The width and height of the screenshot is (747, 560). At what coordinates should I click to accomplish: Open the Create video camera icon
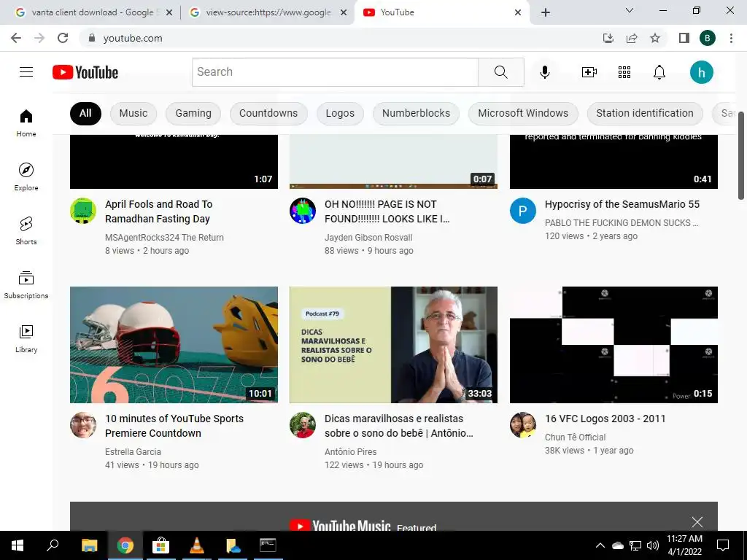point(589,72)
